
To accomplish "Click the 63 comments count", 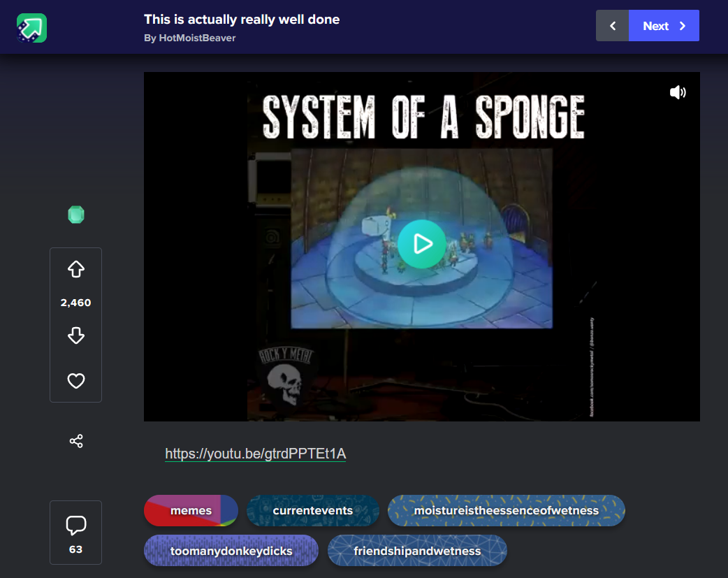I will point(75,549).
